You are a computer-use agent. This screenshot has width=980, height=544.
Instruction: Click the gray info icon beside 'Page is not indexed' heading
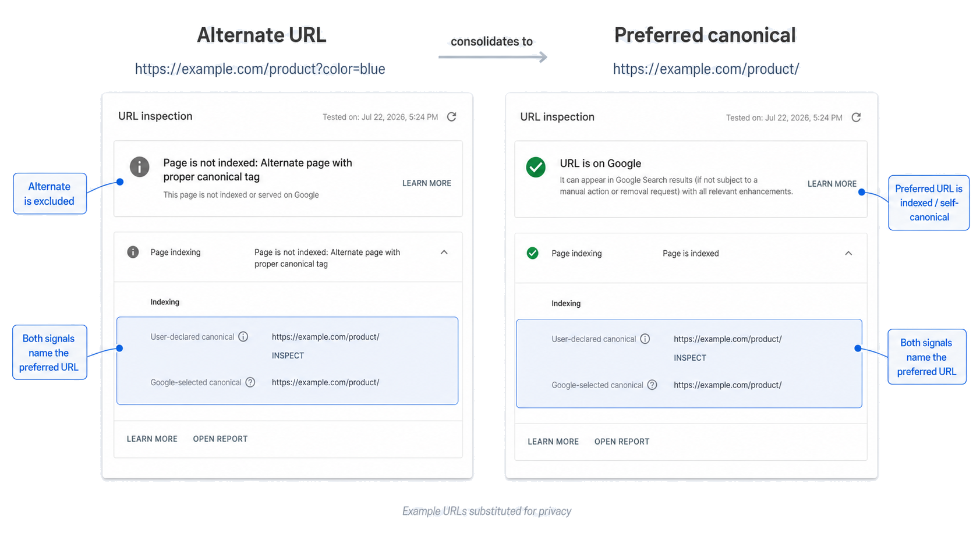click(x=139, y=167)
